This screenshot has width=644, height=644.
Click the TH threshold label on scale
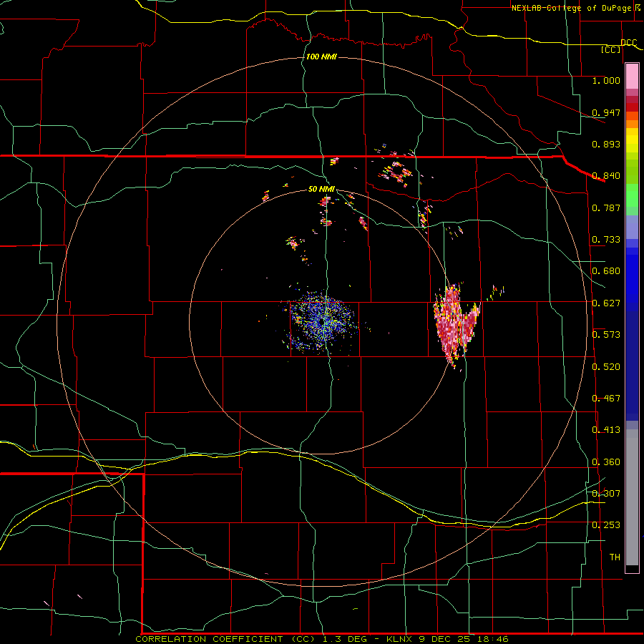[x=615, y=557]
